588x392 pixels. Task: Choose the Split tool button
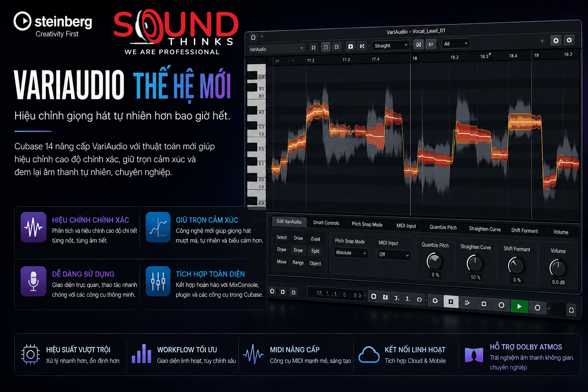pos(315,251)
